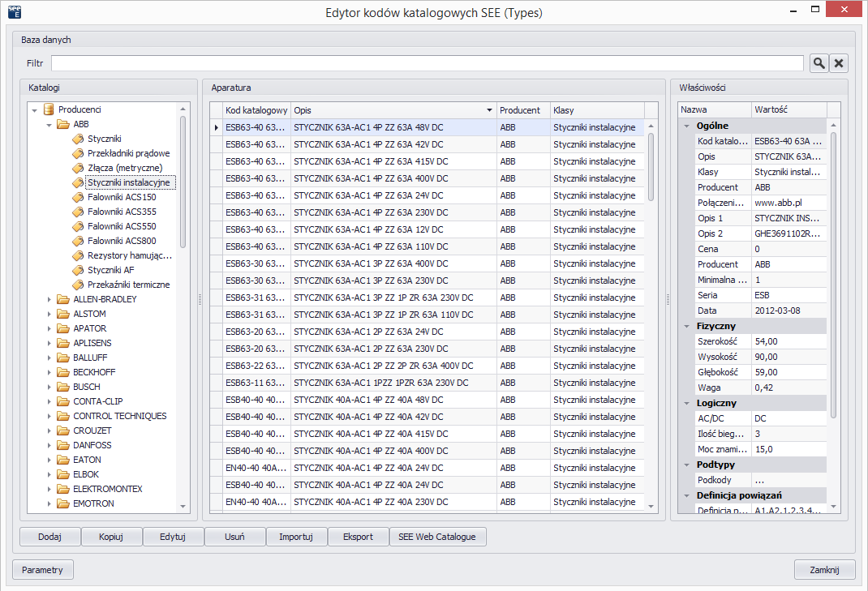868x591 pixels.
Task: Click the Zamknij button
Action: [824, 570]
